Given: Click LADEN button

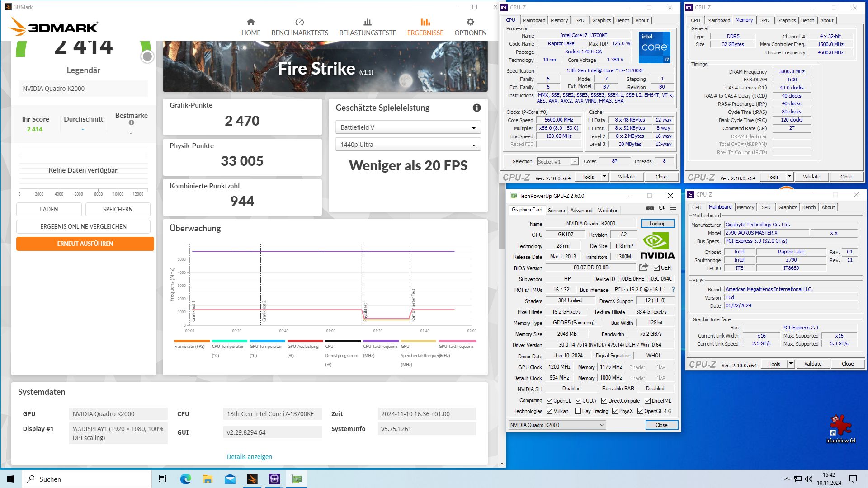Looking at the screenshot, I should 49,209.
